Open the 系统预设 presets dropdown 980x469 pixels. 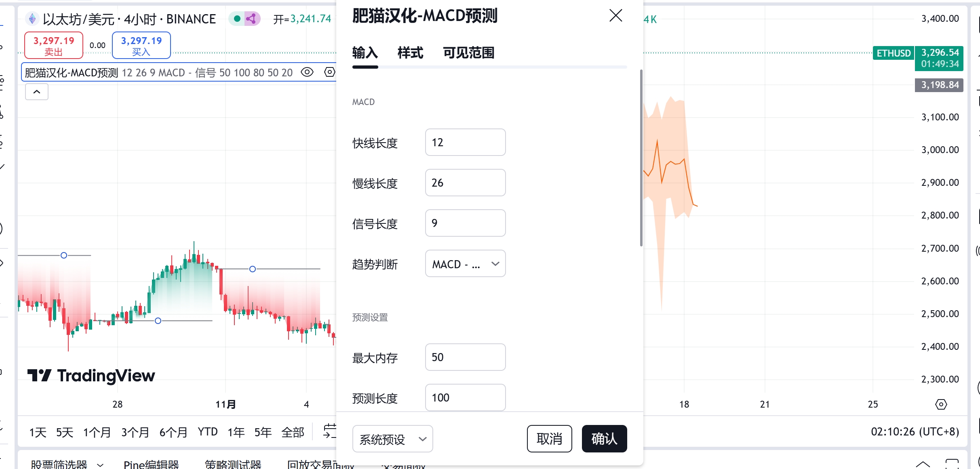click(x=392, y=439)
